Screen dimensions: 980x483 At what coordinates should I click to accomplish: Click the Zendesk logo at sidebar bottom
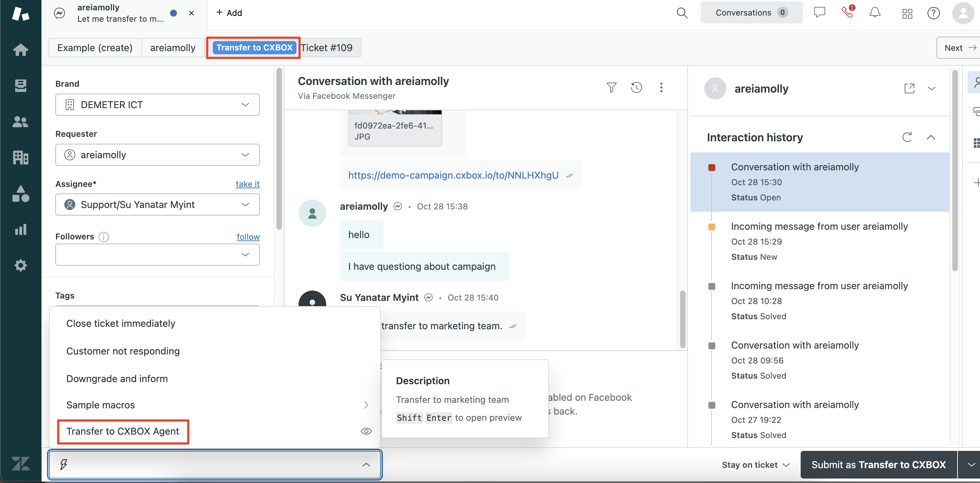[20, 464]
